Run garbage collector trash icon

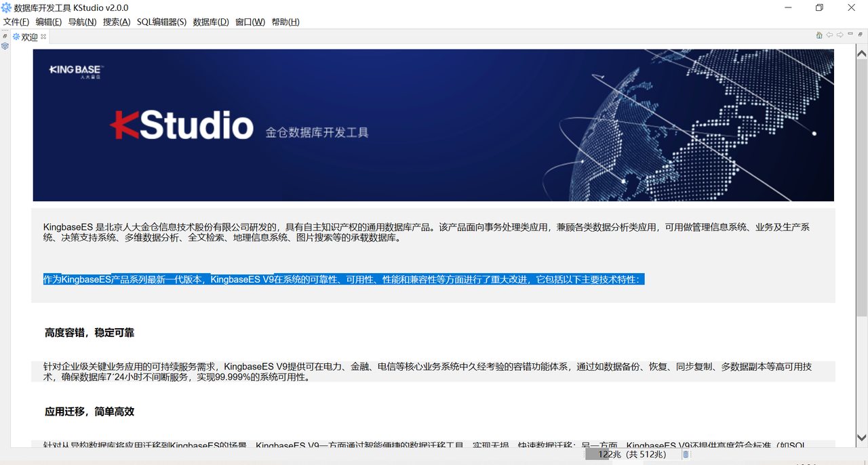pos(686,455)
